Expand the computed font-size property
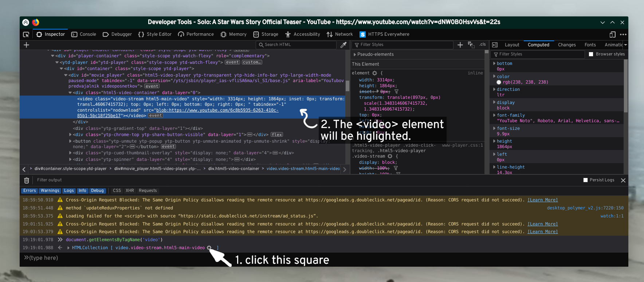Screen dimensions: 644x282 494,128
